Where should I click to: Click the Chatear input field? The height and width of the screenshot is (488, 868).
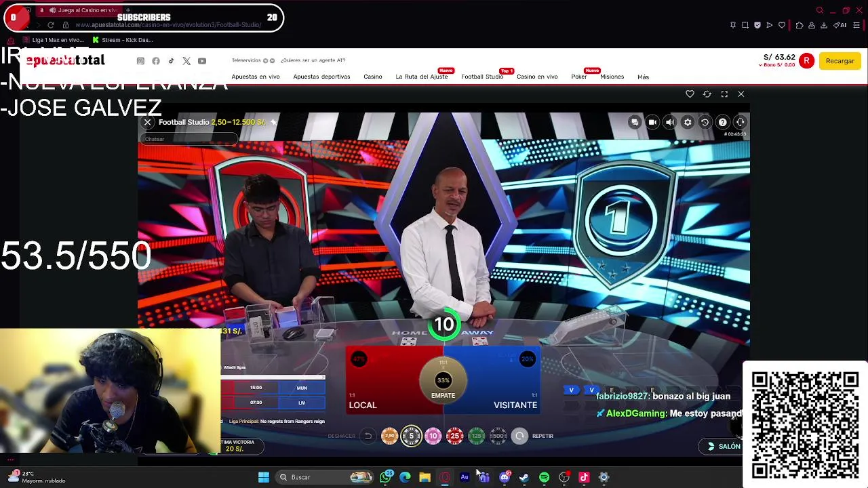[190, 140]
